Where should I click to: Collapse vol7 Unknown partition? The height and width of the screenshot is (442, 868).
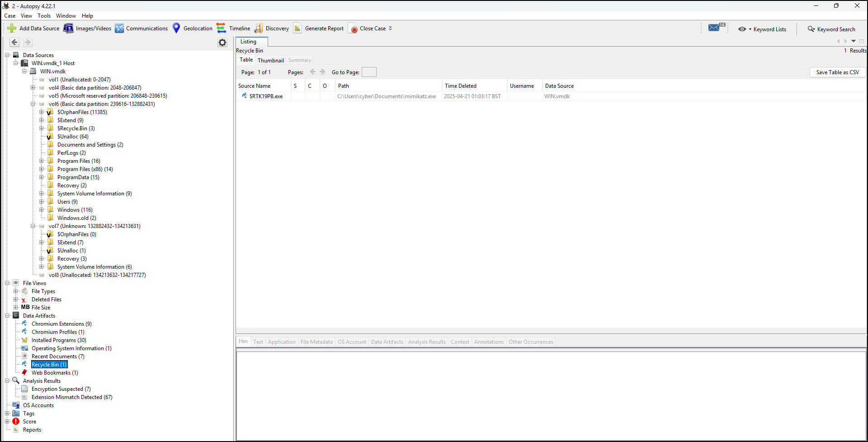coord(33,226)
